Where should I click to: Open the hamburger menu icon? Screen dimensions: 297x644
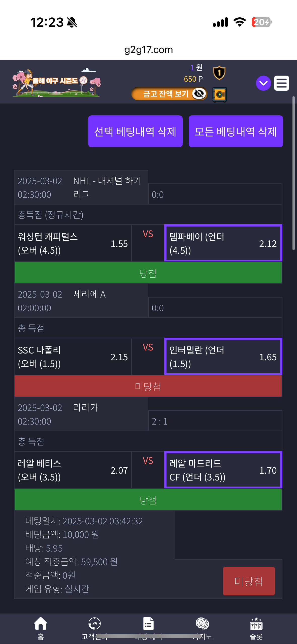tap(281, 83)
